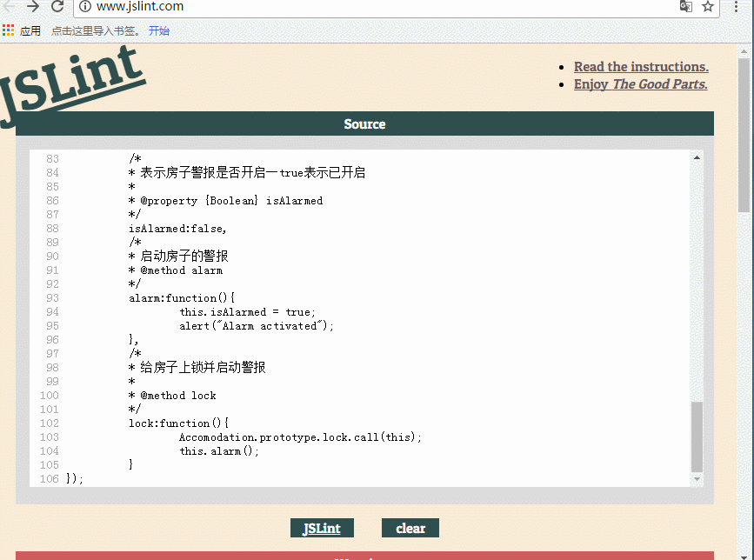This screenshot has height=560, width=754.
Task: Click the line 'this.alarm();'
Action: [219, 451]
